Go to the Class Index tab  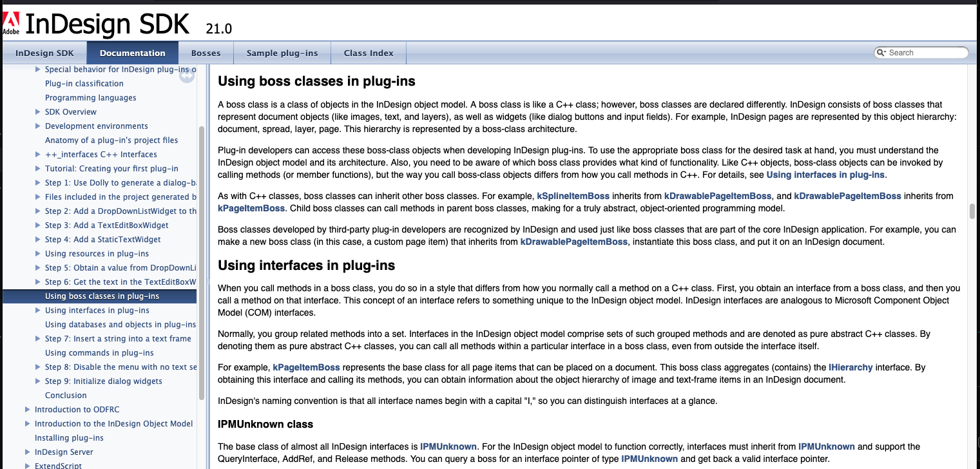pos(368,53)
